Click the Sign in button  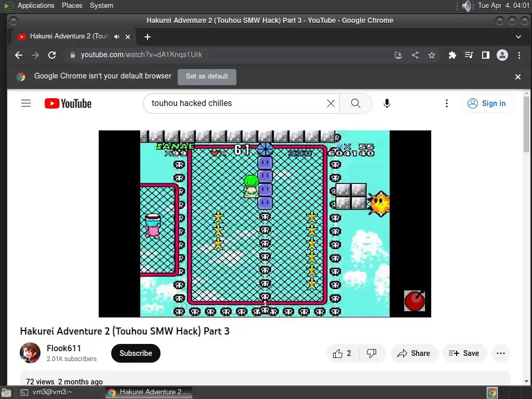tap(487, 103)
